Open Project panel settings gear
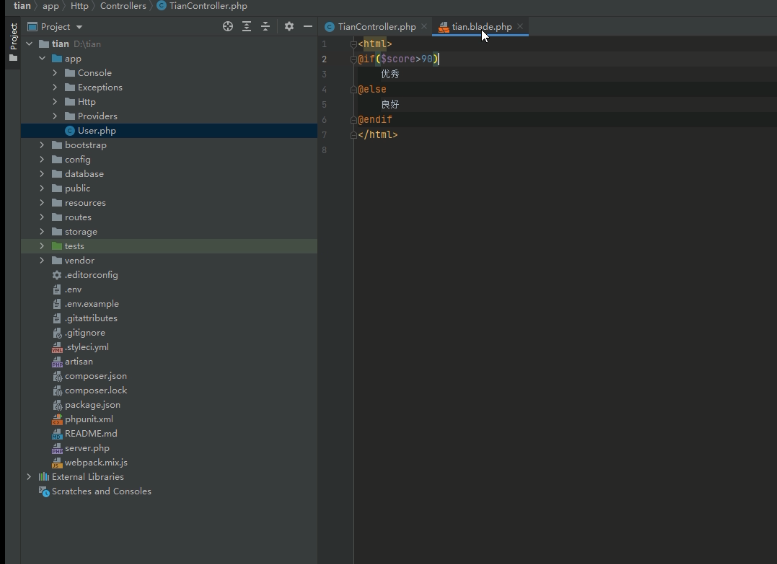The image size is (777, 564). point(289,27)
